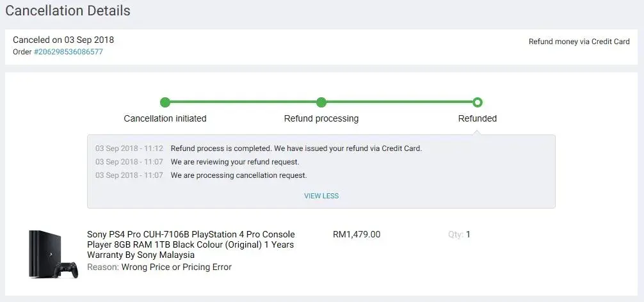Click the Refund processing green step dot

tap(321, 102)
